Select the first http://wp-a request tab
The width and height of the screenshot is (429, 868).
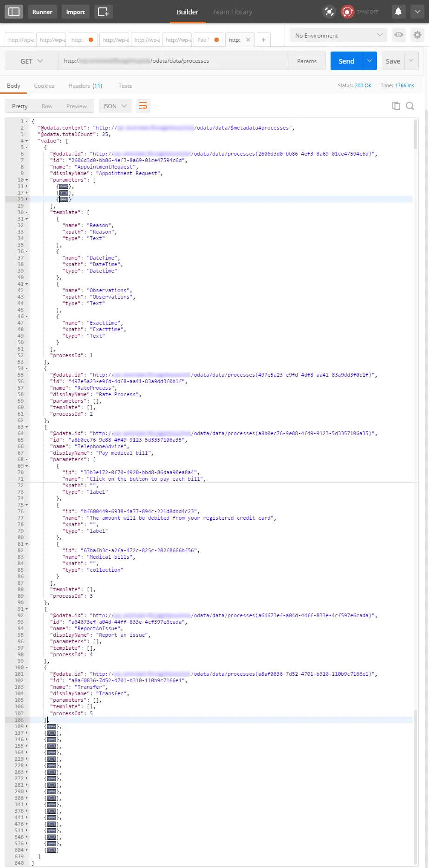(19, 40)
